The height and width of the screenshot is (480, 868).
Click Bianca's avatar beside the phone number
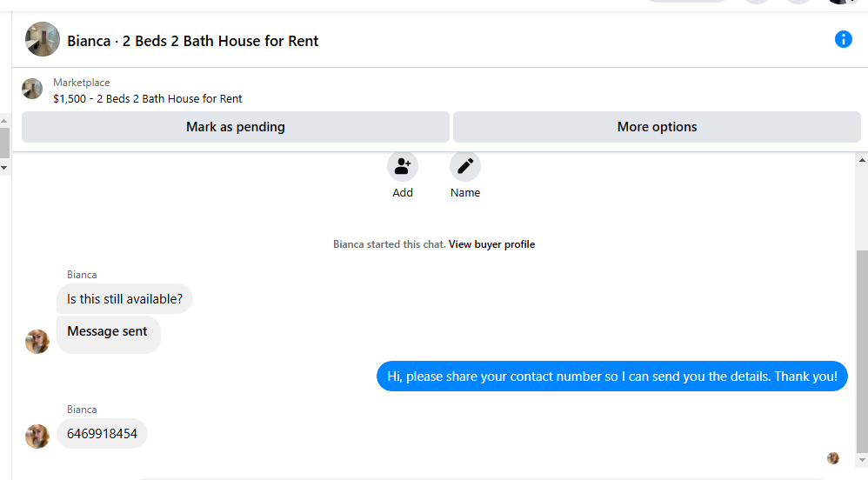[x=37, y=437]
